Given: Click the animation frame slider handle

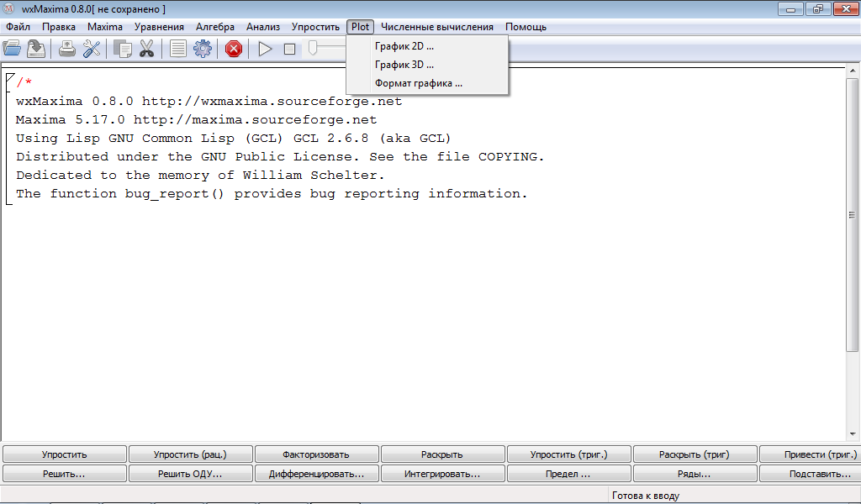Looking at the screenshot, I should [x=313, y=48].
